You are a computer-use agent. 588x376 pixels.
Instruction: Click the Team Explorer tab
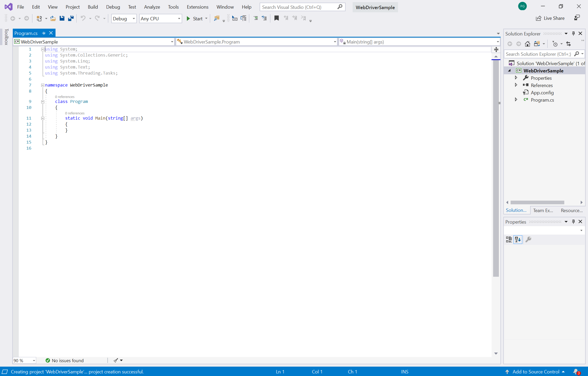[x=543, y=210]
